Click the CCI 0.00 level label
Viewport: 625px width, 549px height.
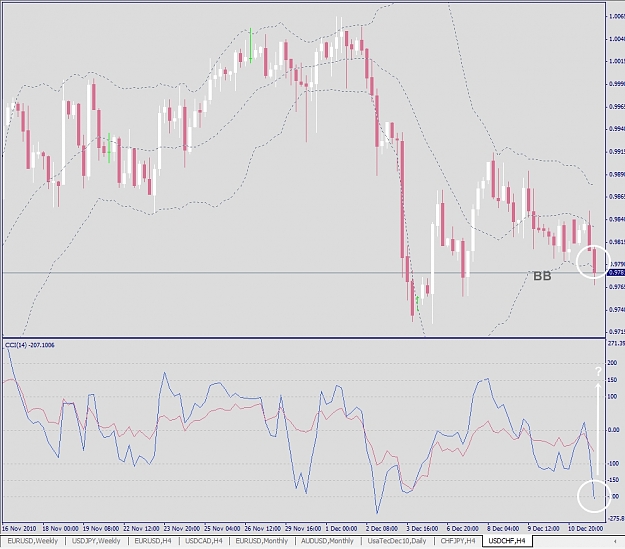tap(613, 430)
